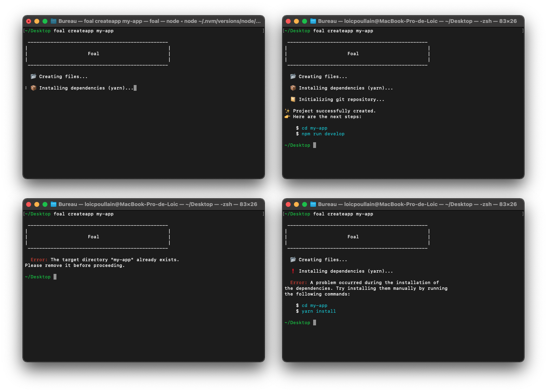The width and height of the screenshot is (547, 392).
Task: Click the 'Foal' banner text in the node terminal
Action: pyautogui.click(x=94, y=54)
